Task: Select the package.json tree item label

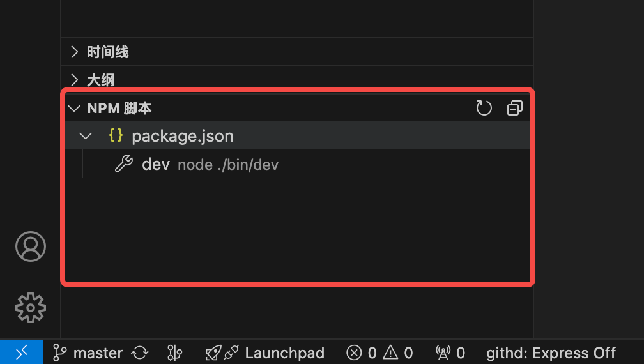Action: pyautogui.click(x=183, y=136)
